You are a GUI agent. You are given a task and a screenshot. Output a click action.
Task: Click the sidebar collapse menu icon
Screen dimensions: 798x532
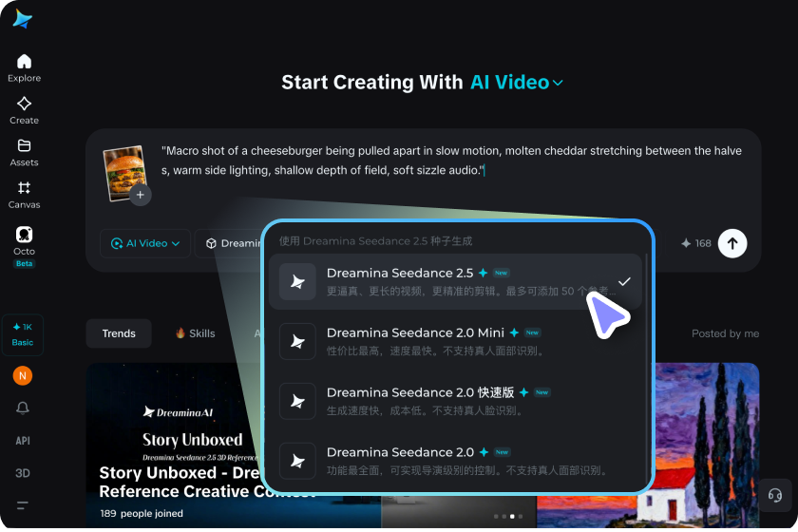coord(23,505)
